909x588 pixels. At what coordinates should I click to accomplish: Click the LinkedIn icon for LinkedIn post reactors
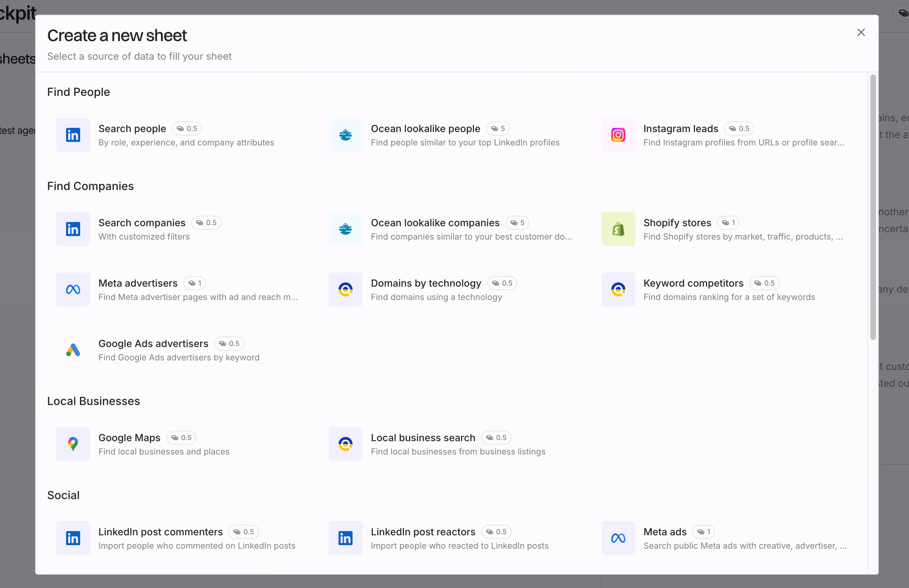[345, 538]
